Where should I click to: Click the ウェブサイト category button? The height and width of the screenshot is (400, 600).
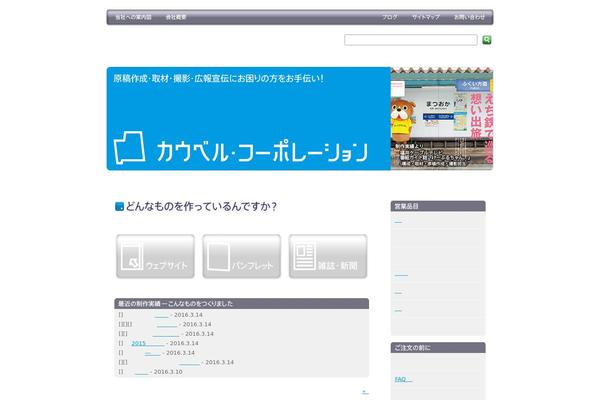pos(155,256)
